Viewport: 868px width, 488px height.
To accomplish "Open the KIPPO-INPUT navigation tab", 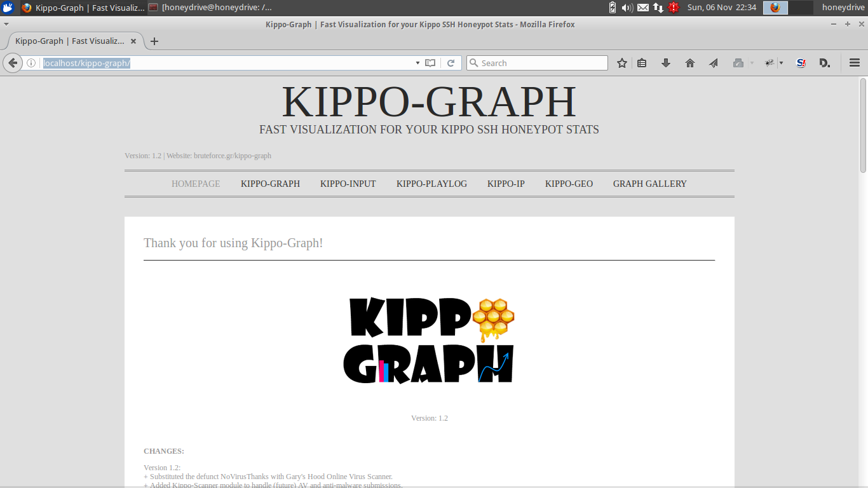I will point(348,184).
